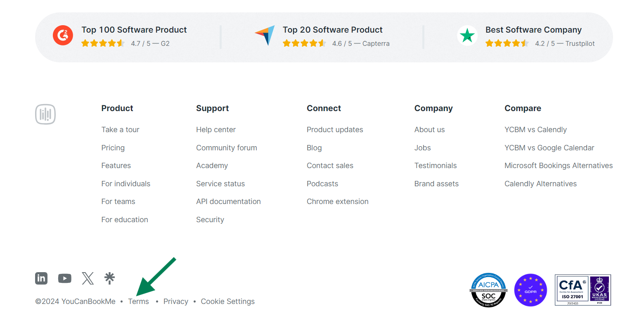The width and height of the screenshot is (644, 318).
Task: Select YCBM vs Calendly comparison
Action: pyautogui.click(x=535, y=130)
